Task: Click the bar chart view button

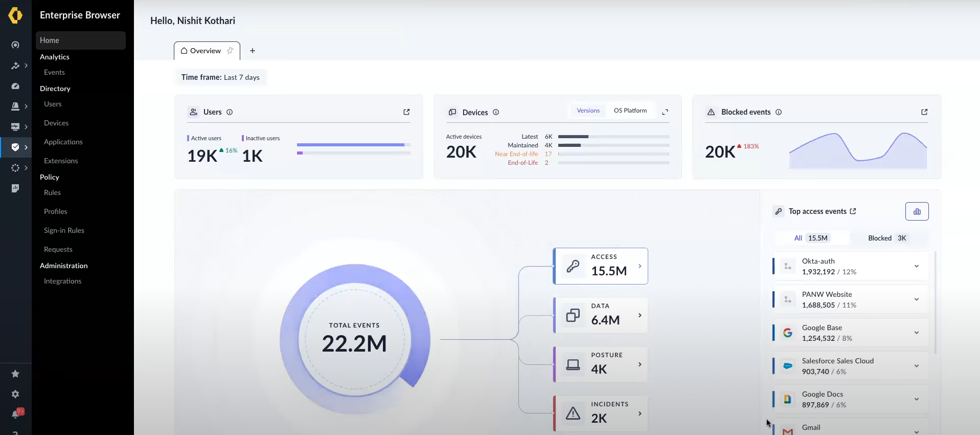Action: [x=917, y=211]
